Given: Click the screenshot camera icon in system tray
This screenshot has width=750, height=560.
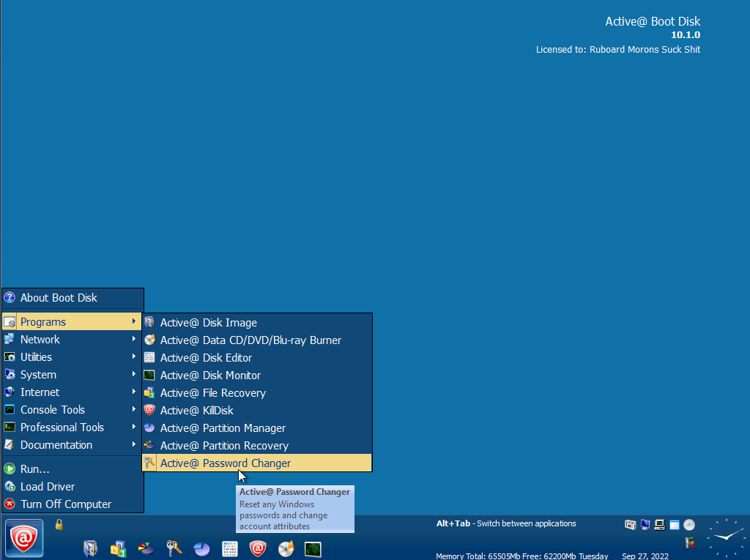Looking at the screenshot, I should 630,524.
